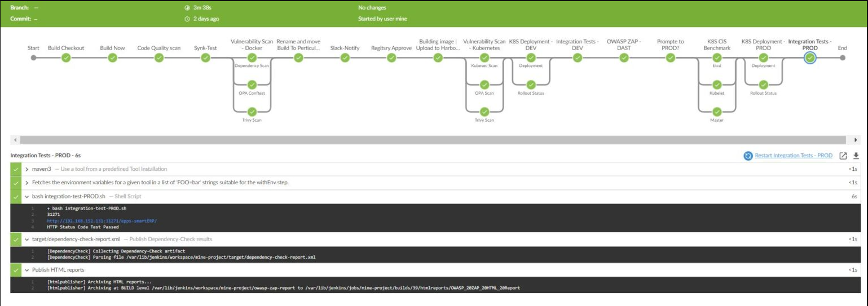Collapse the bash integration-test-PROD.sh step

coord(27,197)
